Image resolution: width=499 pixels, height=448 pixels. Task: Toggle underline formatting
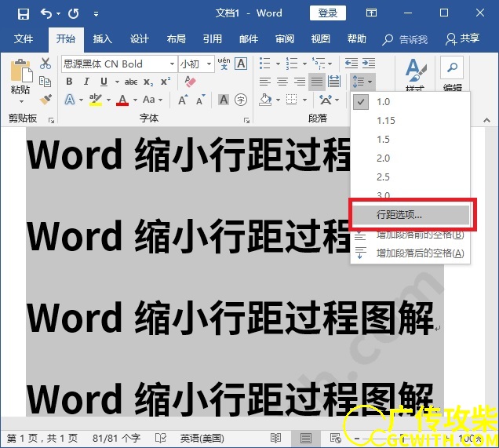click(104, 82)
